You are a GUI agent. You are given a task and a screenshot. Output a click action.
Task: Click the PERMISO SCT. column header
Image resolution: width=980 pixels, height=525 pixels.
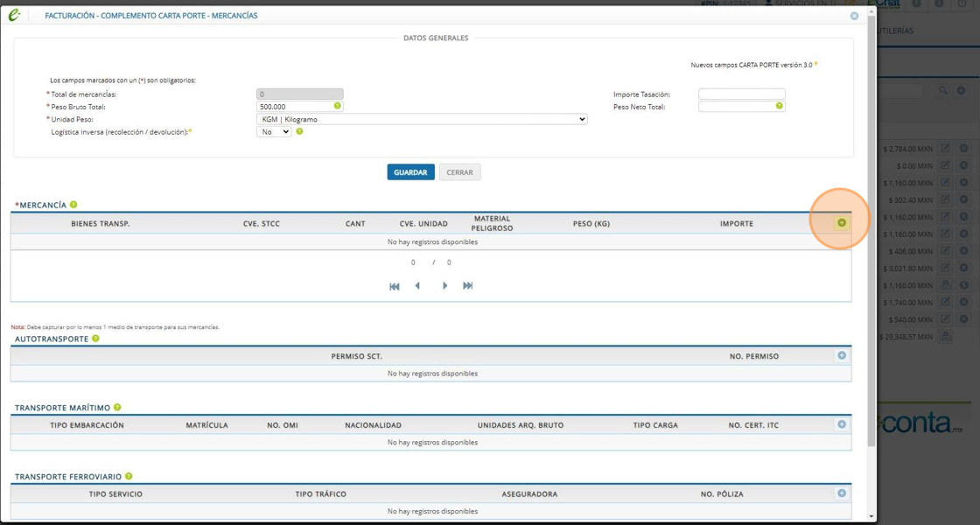[x=356, y=356]
